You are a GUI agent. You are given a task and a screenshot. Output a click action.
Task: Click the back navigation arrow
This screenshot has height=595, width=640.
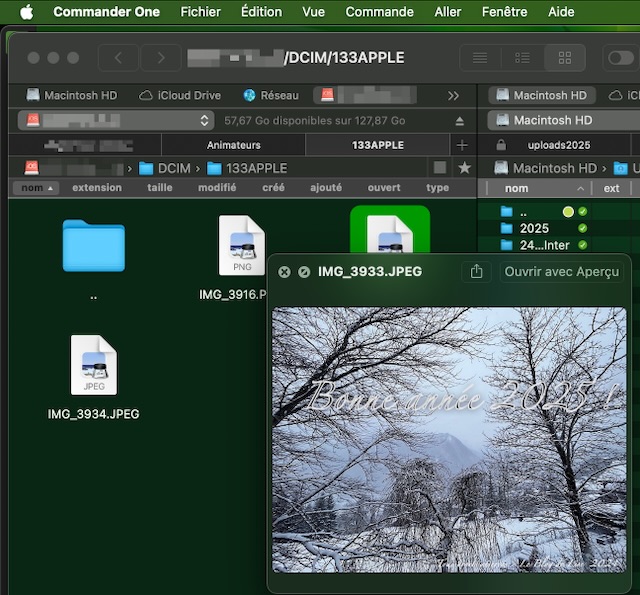pos(119,58)
